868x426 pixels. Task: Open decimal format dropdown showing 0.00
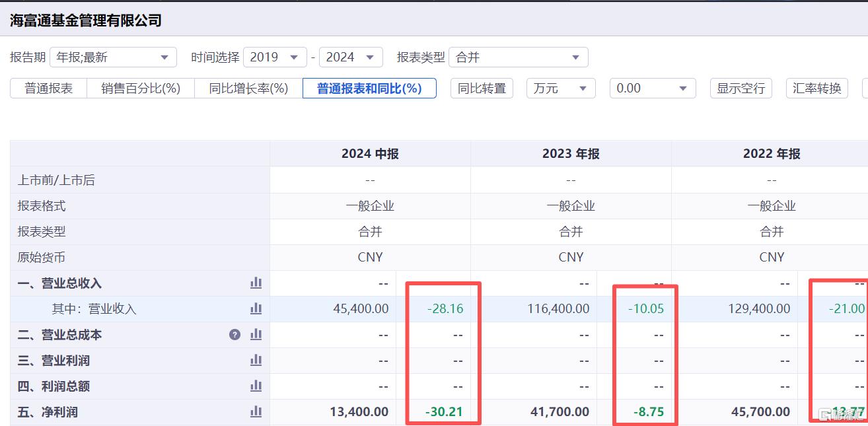pos(652,89)
